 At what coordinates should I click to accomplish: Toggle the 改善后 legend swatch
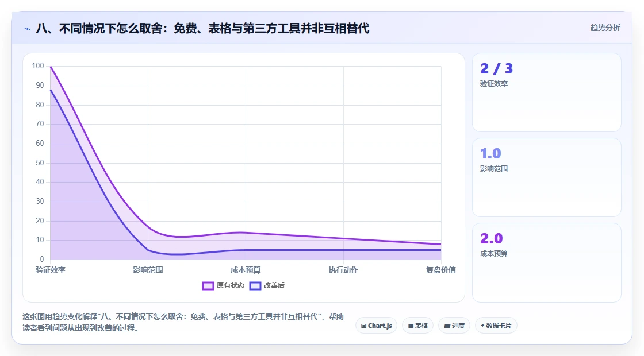[x=255, y=285]
